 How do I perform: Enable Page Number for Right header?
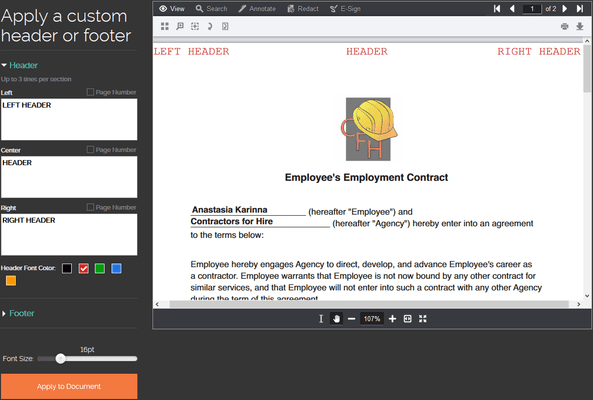(90, 207)
